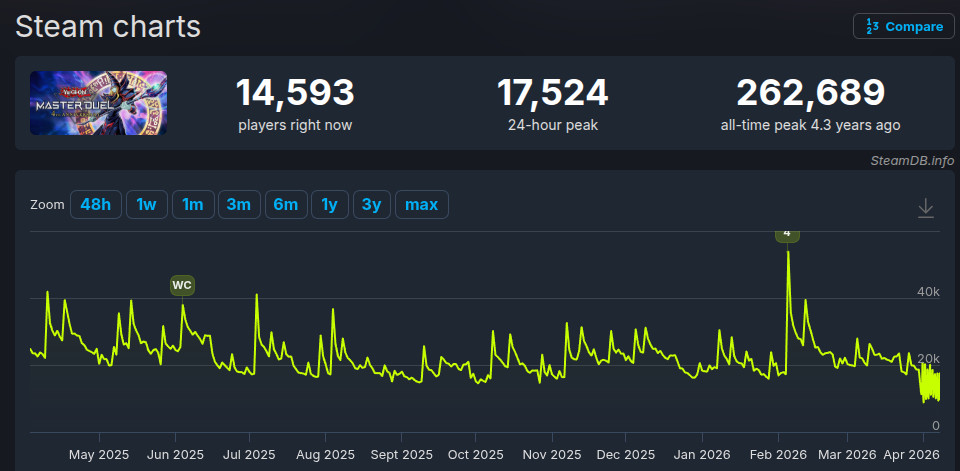The height and width of the screenshot is (471, 960).
Task: Click the 'Feb 2026' axis label
Action: pos(778,455)
